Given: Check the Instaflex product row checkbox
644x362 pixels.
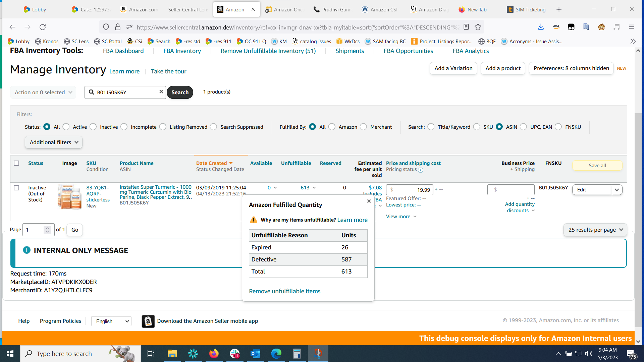Looking at the screenshot, I should (x=16, y=188).
